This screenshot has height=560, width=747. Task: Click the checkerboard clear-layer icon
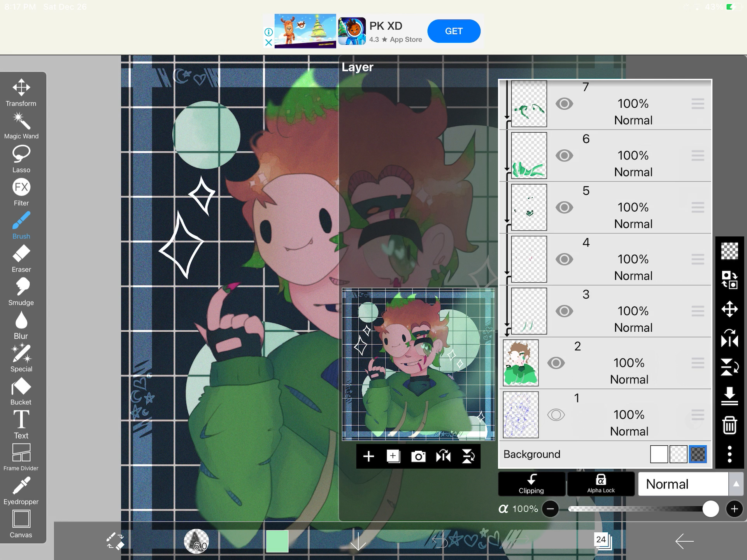pos(729,251)
